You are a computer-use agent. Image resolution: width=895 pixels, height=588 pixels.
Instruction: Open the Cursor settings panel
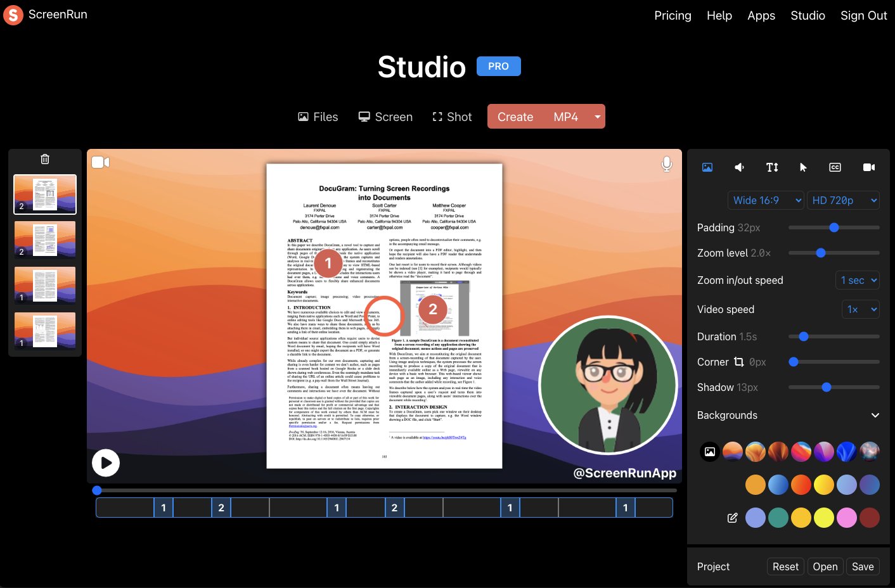click(803, 167)
